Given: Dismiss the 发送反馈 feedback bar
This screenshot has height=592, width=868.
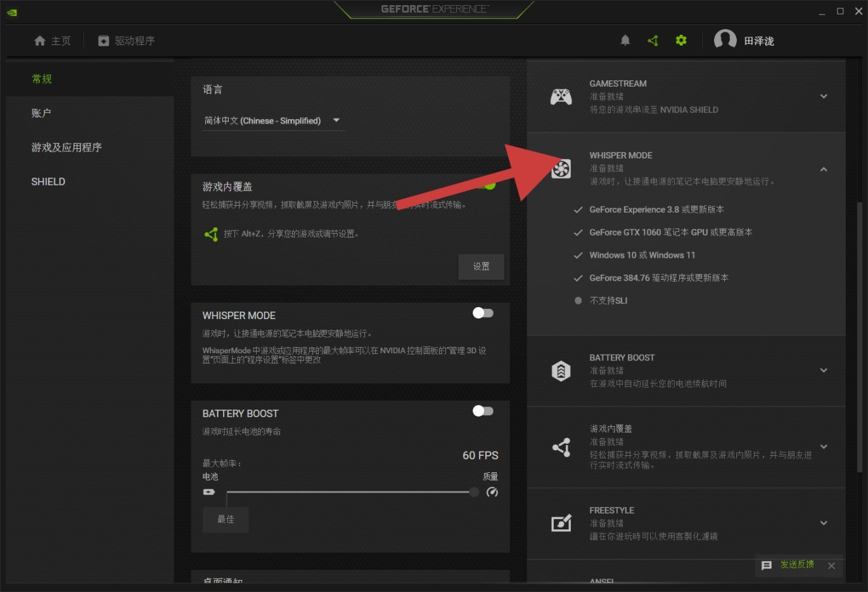Looking at the screenshot, I should [831, 565].
